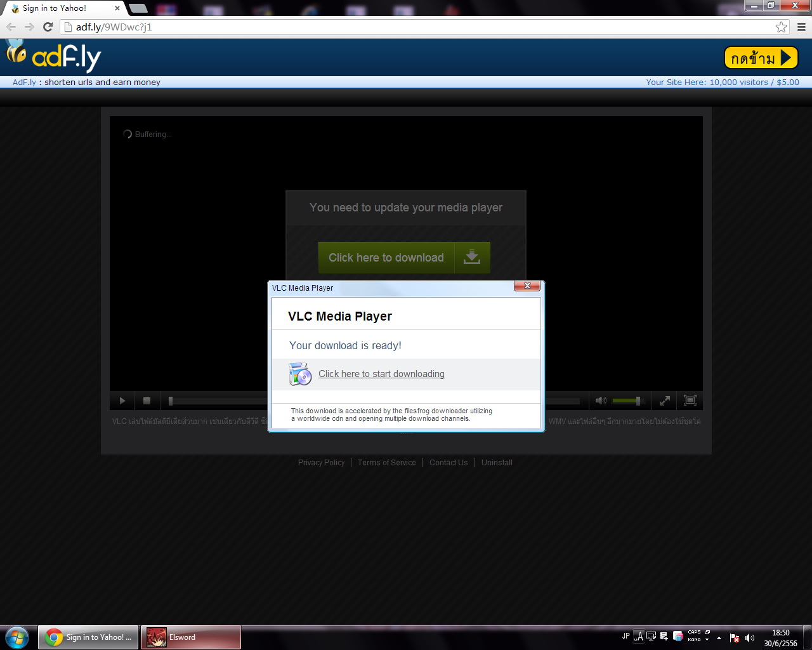Switch to Elsword taskbar button

point(190,637)
